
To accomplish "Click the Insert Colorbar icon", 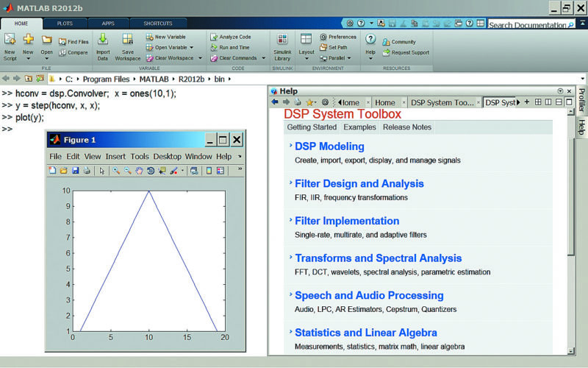I will pyautogui.click(x=209, y=171).
